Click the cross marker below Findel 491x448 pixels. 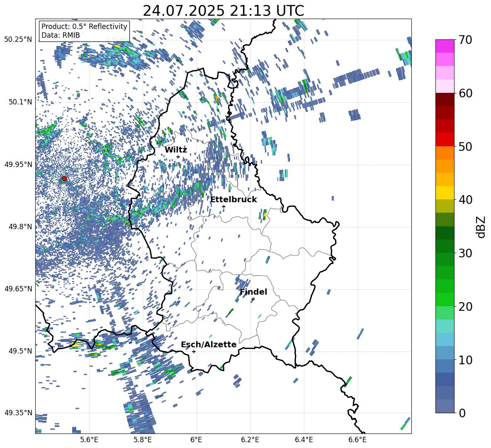point(253,299)
